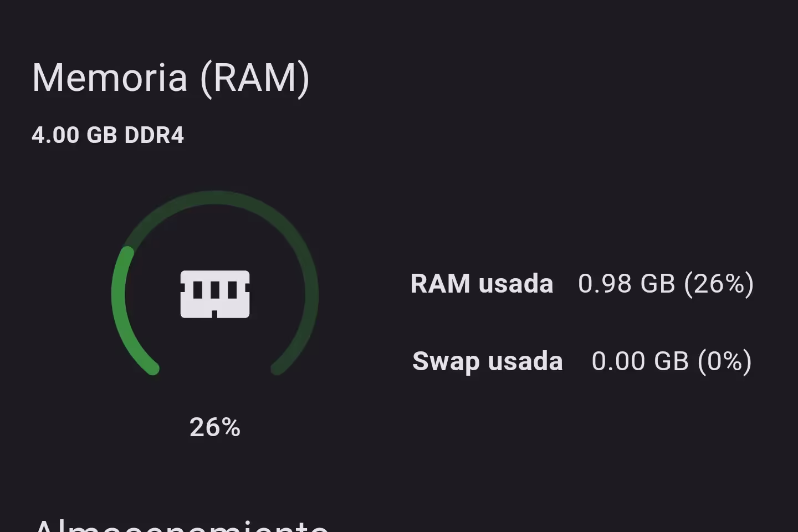Click the right end of gauge arc
The width and height of the screenshot is (798, 532).
click(277, 369)
